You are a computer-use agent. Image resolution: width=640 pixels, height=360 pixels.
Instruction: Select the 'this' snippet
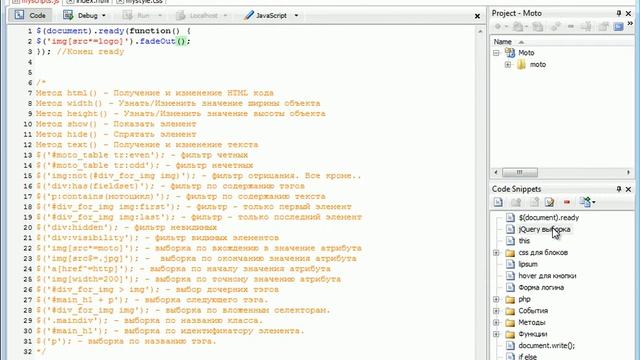pyautogui.click(x=524, y=241)
